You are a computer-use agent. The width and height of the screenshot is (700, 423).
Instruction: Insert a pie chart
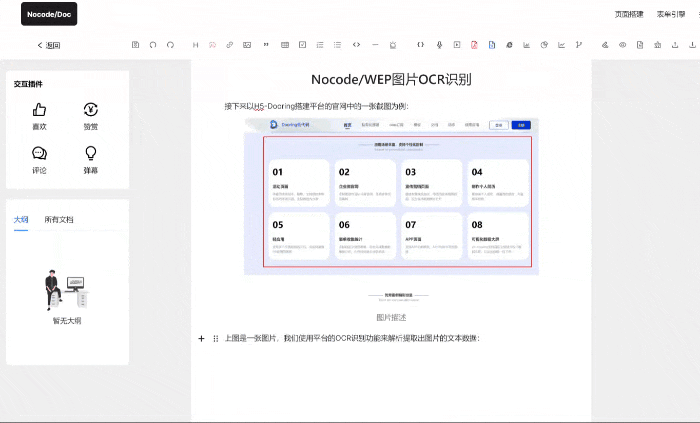(x=544, y=45)
